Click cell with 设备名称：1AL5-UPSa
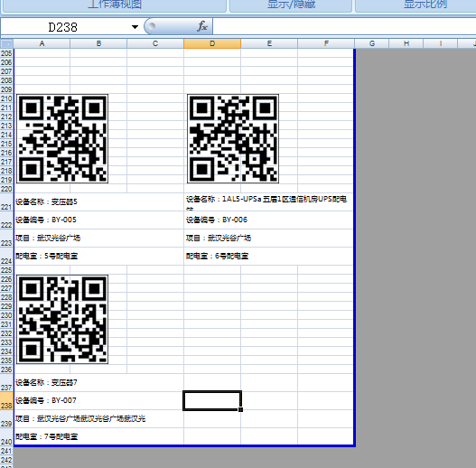Screen dimensions: 476x468 click(268, 202)
